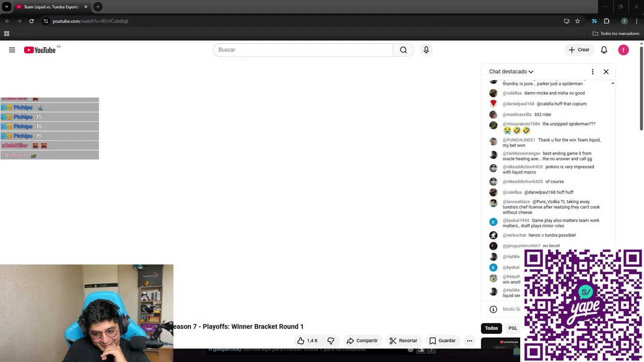Click username @madmaxzilla in chat
Image resolution: width=644 pixels, height=362 pixels.
point(517,115)
